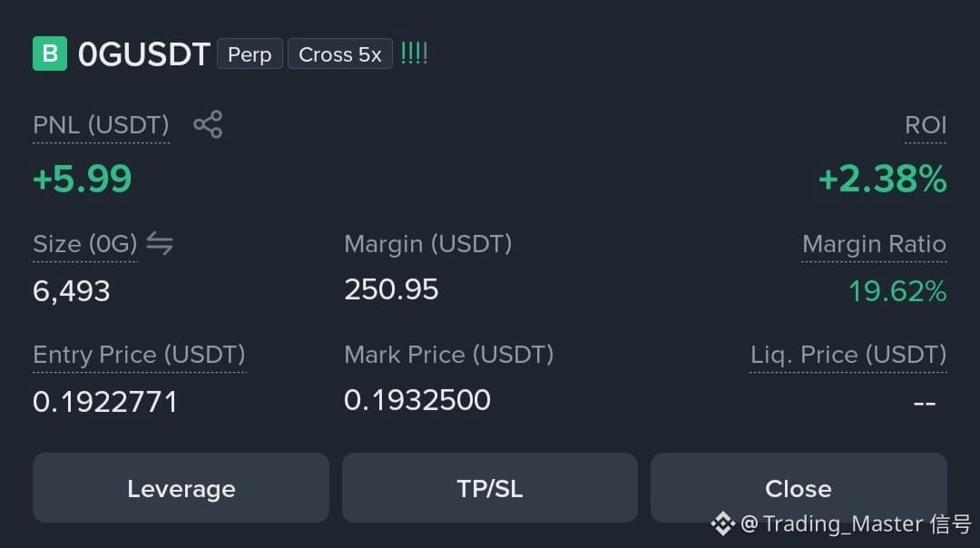Tap the 19.62% margin ratio value
Image resolution: width=980 pixels, height=548 pixels.
click(x=897, y=291)
